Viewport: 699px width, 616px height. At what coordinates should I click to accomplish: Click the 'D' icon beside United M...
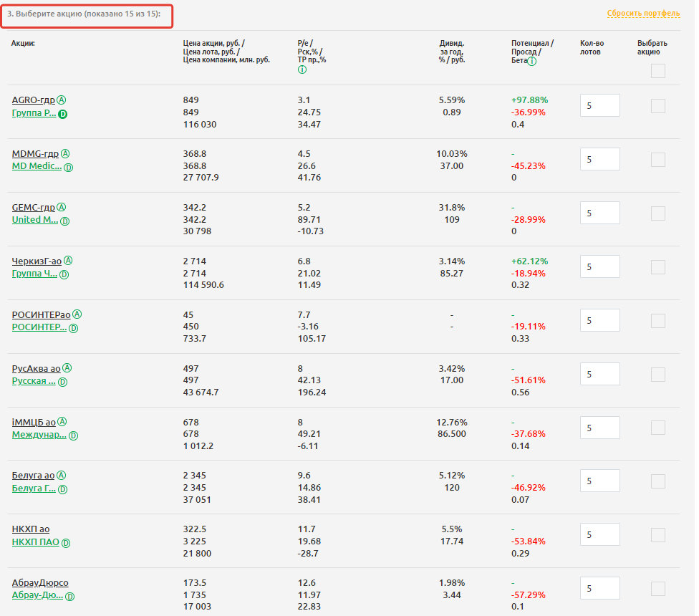pos(64,221)
